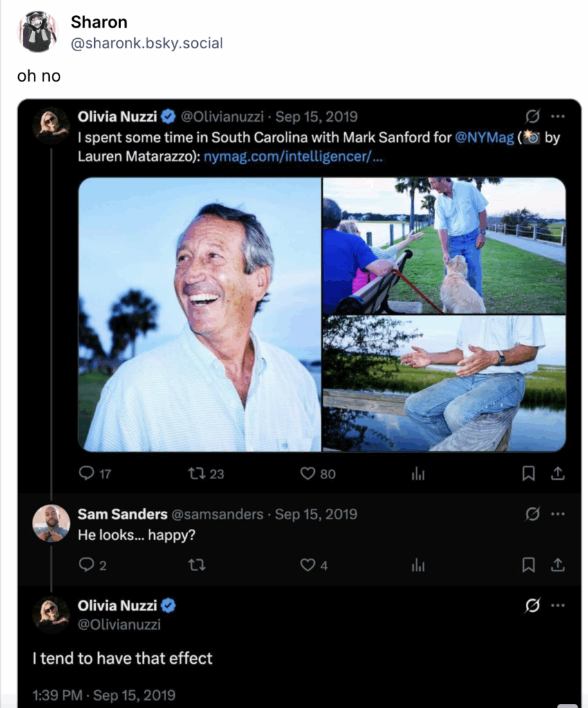Click Grok icon on first tweet
Image resolution: width=588 pixels, height=708 pixels.
click(x=532, y=116)
